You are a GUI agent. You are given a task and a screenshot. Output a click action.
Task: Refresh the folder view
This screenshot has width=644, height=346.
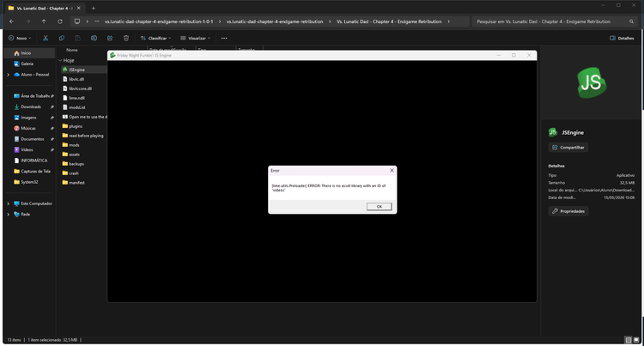60,21
